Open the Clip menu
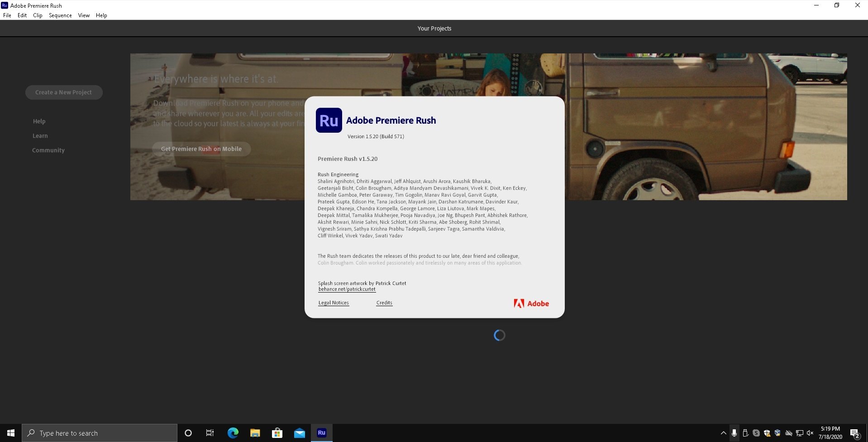The width and height of the screenshot is (868, 442). 38,15
